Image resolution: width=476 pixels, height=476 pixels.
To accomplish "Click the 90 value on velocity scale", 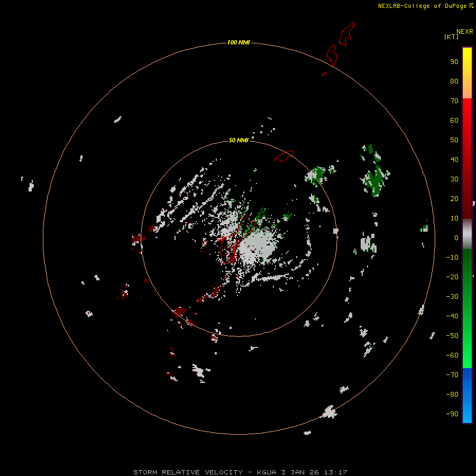I will point(454,62).
